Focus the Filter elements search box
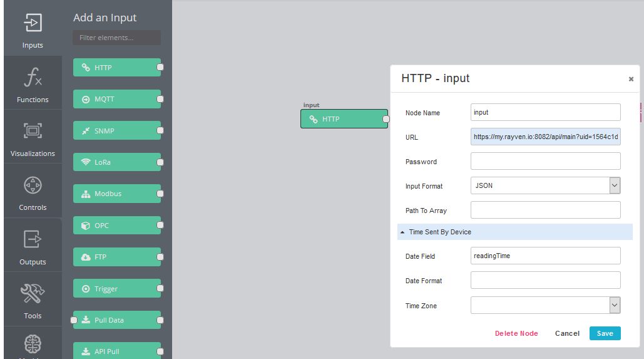 pyautogui.click(x=116, y=38)
